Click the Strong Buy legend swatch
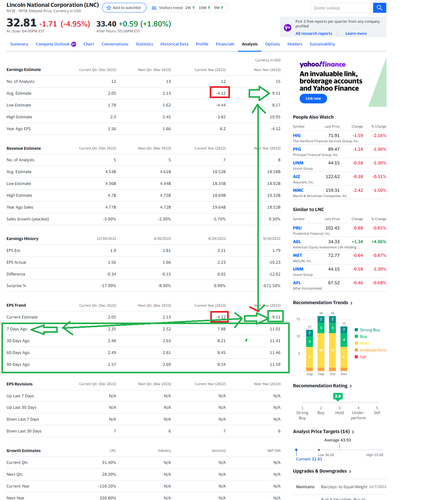 [356, 330]
